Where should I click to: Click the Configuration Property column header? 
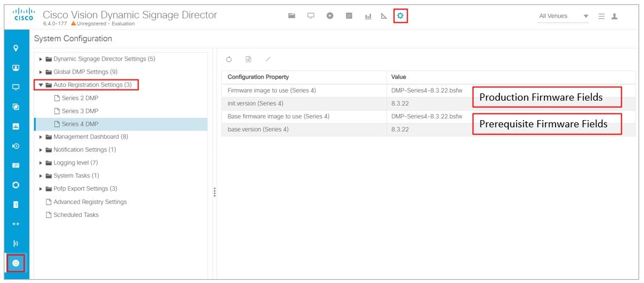(258, 77)
